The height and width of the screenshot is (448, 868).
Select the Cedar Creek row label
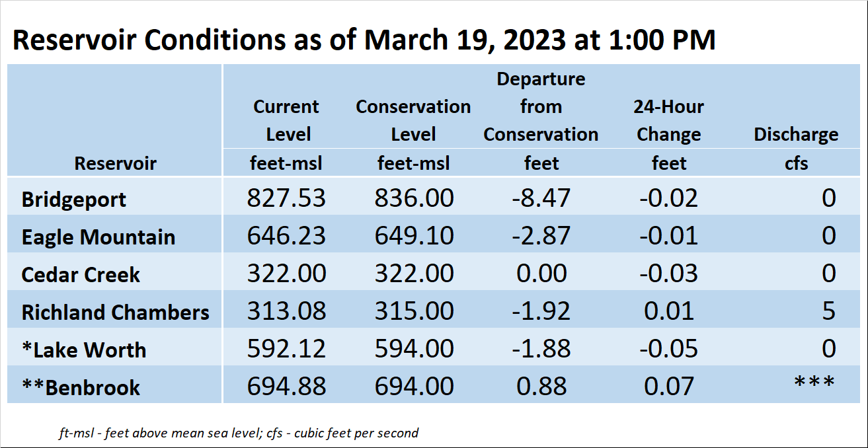(81, 275)
